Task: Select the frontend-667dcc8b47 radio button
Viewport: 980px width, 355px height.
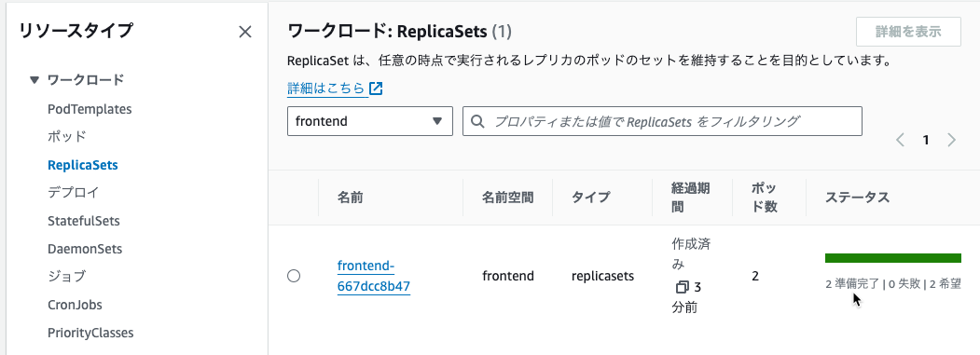Action: point(294,276)
